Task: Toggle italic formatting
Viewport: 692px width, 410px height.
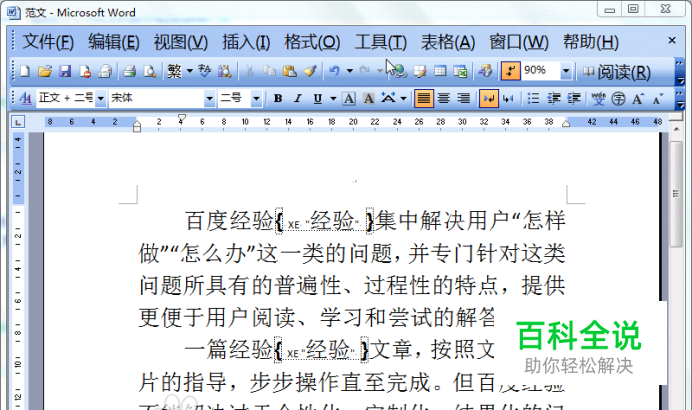Action: tap(298, 98)
